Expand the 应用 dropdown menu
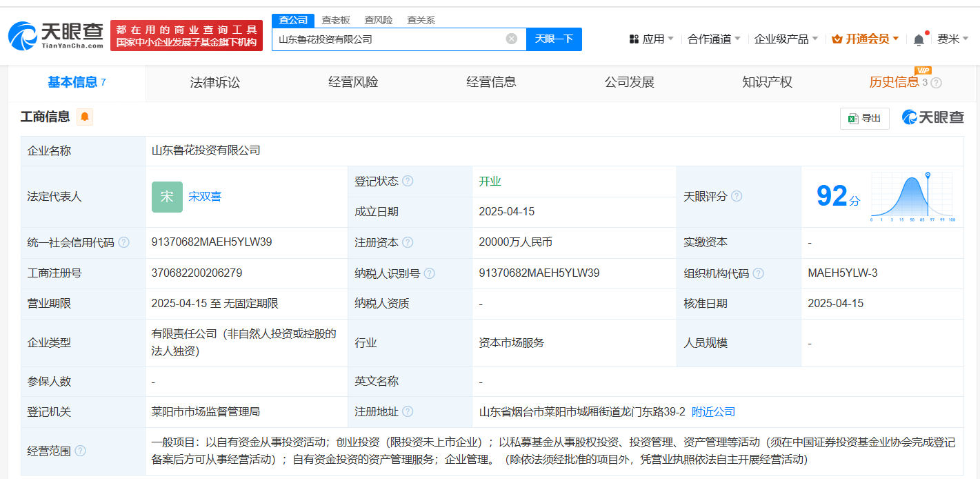Screen dimensions: 980x479 pos(652,39)
